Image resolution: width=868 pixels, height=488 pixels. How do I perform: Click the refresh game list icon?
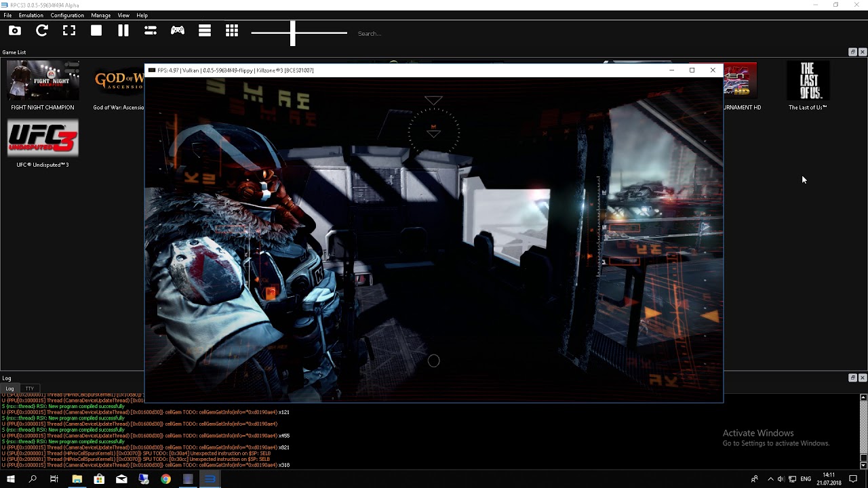point(42,30)
